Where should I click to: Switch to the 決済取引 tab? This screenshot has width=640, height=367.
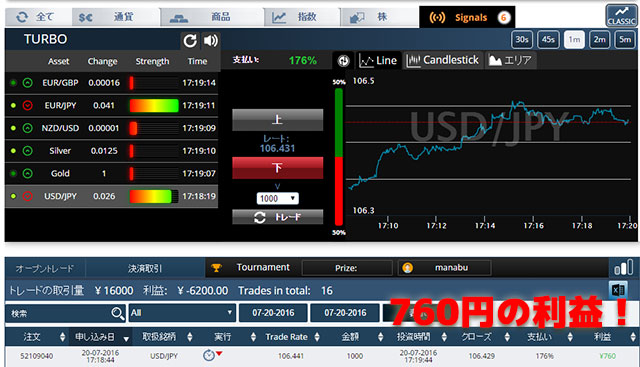point(145,268)
